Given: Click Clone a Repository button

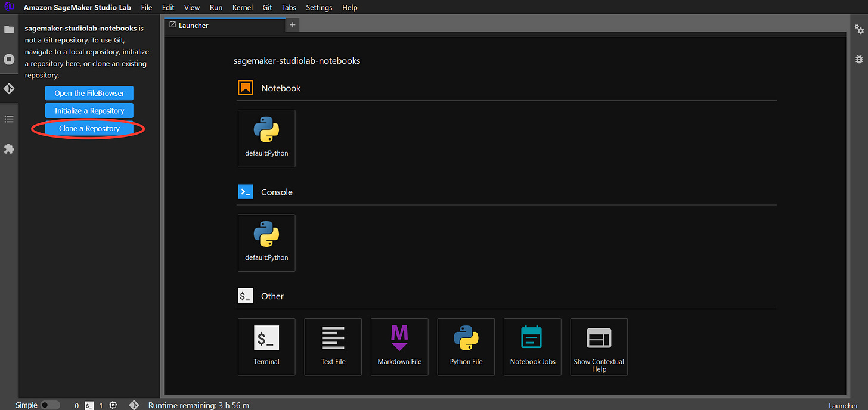Looking at the screenshot, I should coord(89,129).
